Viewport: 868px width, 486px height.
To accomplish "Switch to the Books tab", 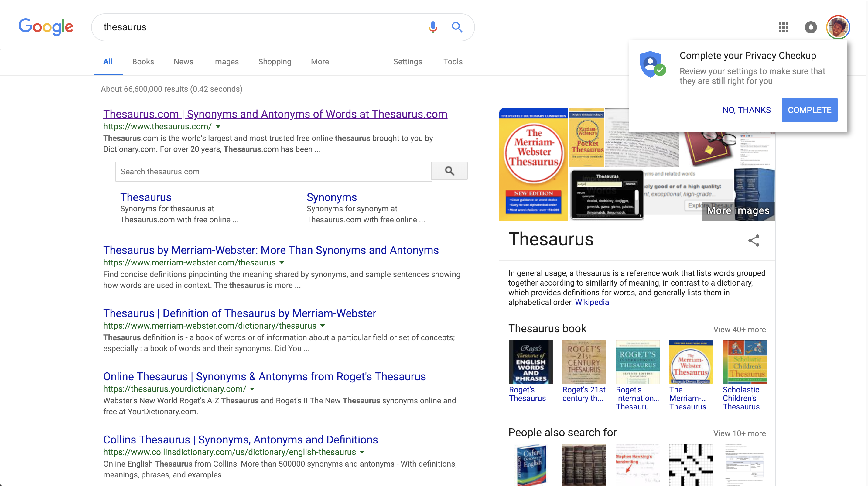I will point(143,62).
